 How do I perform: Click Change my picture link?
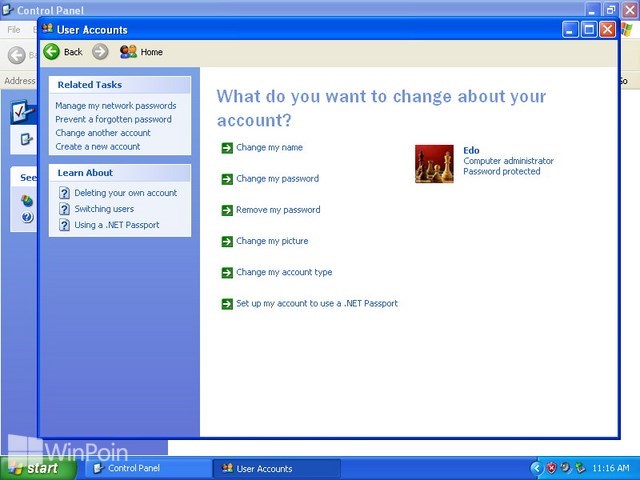coord(272,241)
